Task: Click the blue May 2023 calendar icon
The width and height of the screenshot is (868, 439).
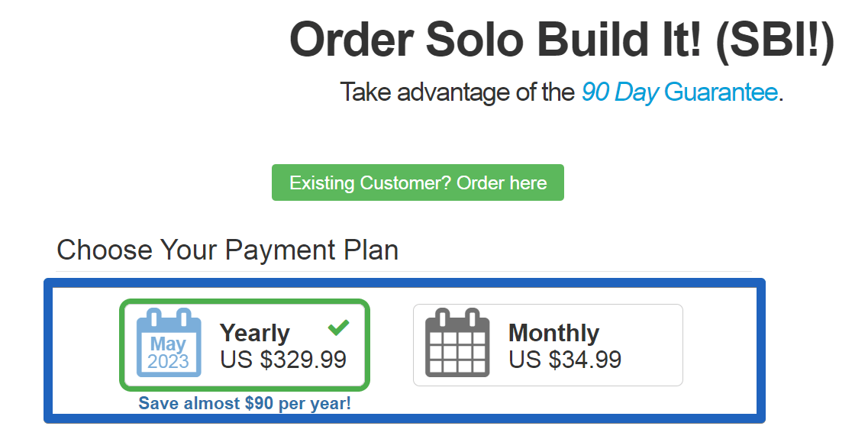Action: coord(169,344)
